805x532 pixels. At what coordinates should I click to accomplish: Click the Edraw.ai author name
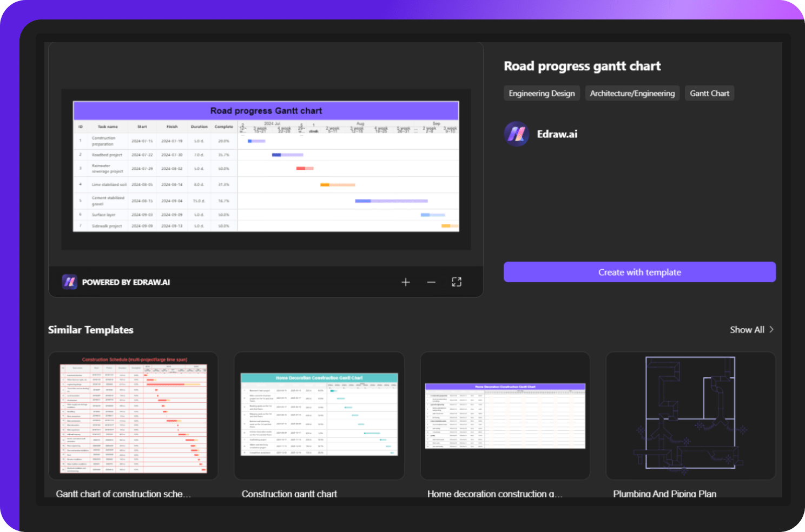557,134
